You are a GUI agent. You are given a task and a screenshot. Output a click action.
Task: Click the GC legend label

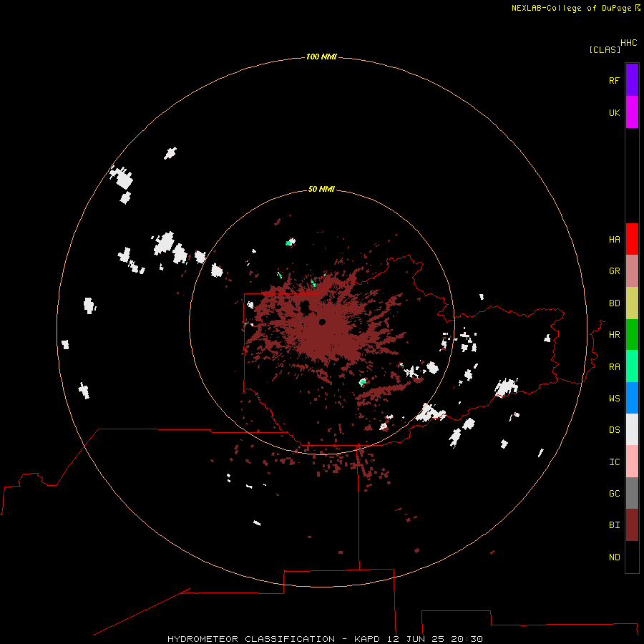click(x=614, y=494)
